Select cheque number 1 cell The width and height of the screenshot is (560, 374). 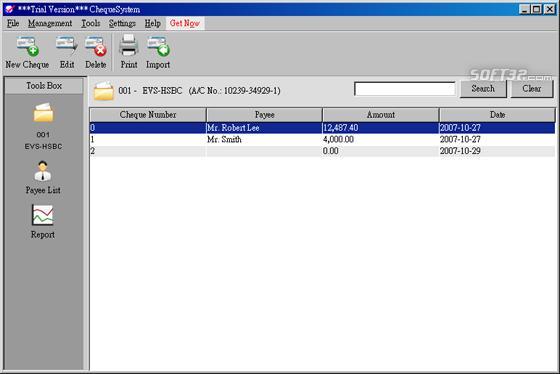148,139
